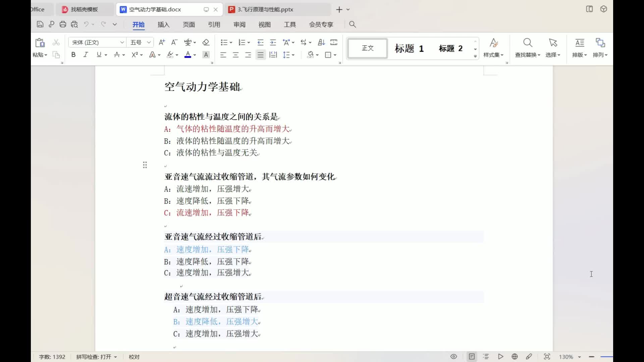Toggle center alignment button

(235, 55)
